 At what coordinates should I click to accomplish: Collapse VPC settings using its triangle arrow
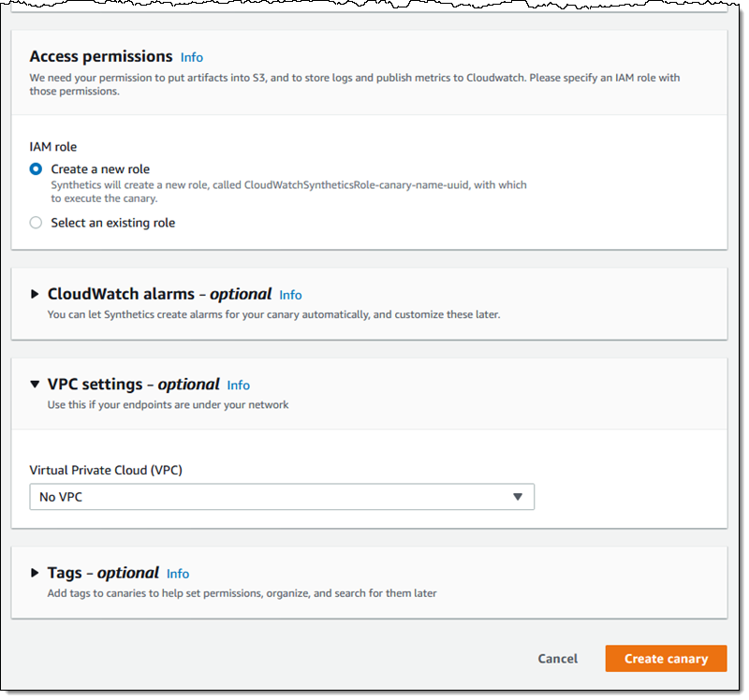[35, 384]
